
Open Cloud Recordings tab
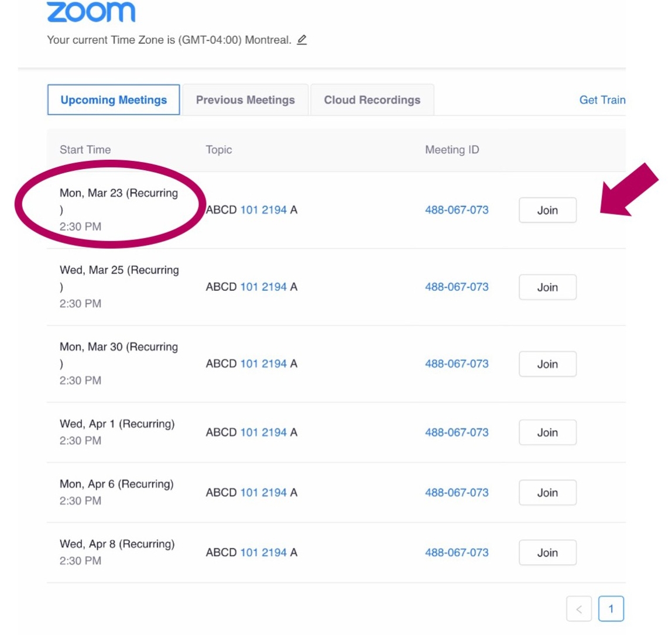372,100
